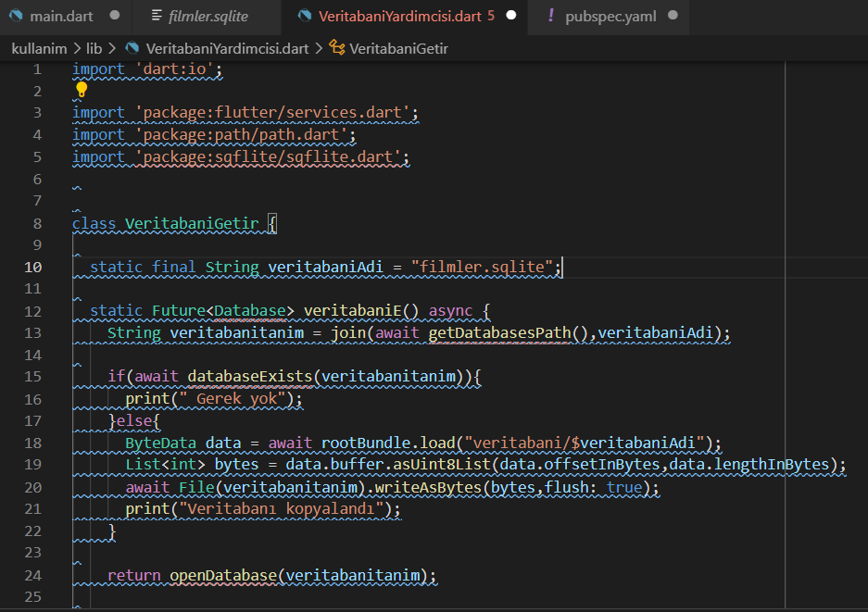Switch to the main.dart tab
Viewport: 868px width, 612px height.
click(61, 16)
